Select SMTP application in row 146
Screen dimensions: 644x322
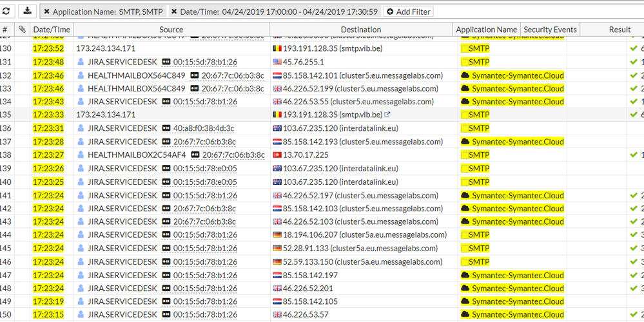[479, 261]
